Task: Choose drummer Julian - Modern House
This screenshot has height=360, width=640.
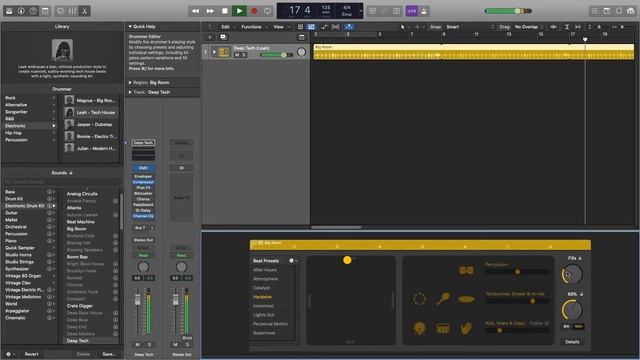Action: click(x=91, y=148)
